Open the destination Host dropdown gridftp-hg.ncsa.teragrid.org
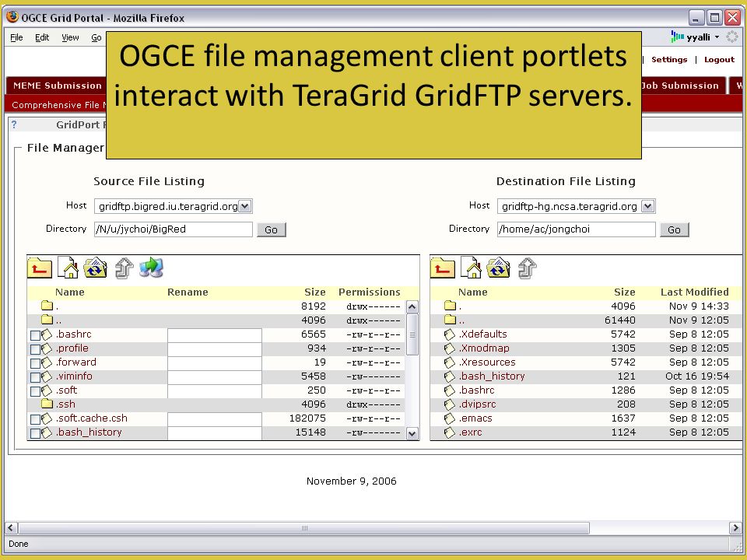Image resolution: width=747 pixels, height=560 pixels. pyautogui.click(x=577, y=206)
